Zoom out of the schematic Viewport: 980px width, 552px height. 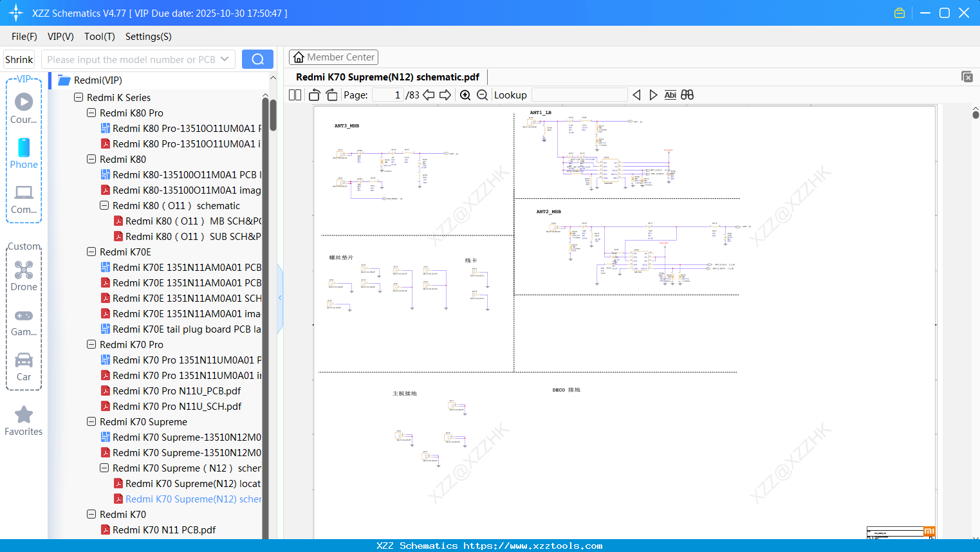click(482, 95)
